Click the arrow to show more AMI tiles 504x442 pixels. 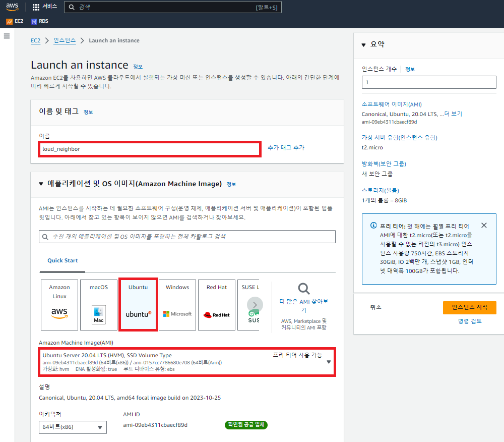tap(255, 305)
